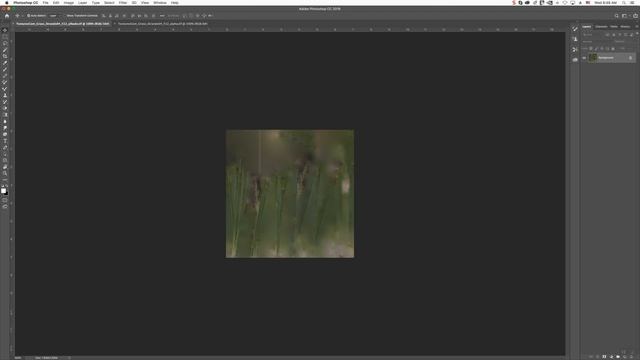Select the Hand tool
640x360 pixels.
(x=5, y=167)
